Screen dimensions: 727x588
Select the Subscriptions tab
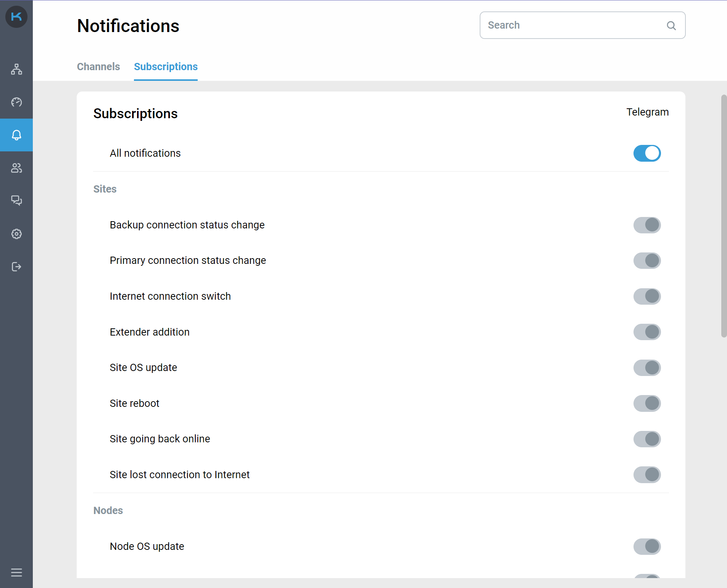click(x=166, y=67)
